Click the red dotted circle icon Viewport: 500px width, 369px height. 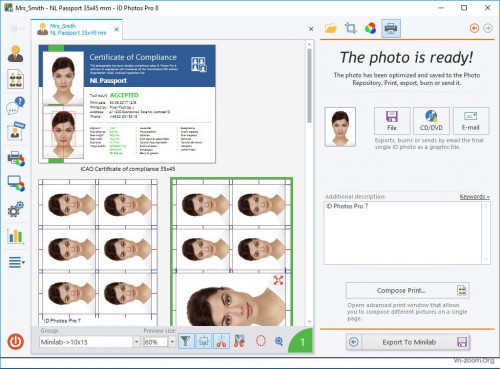point(261,341)
